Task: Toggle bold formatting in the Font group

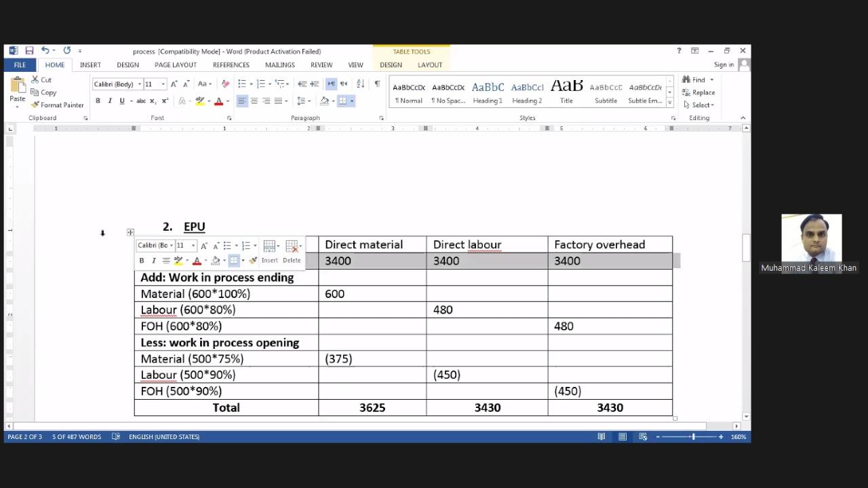Action: [x=97, y=100]
